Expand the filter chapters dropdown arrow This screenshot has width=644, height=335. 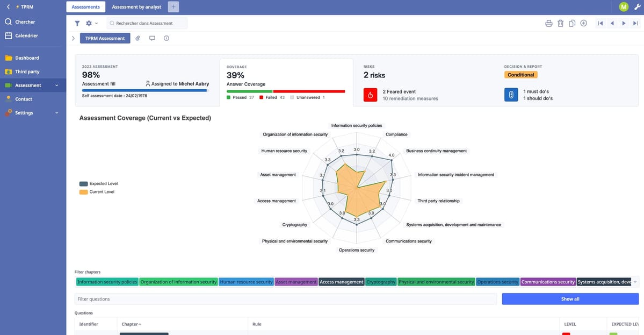tap(635, 282)
